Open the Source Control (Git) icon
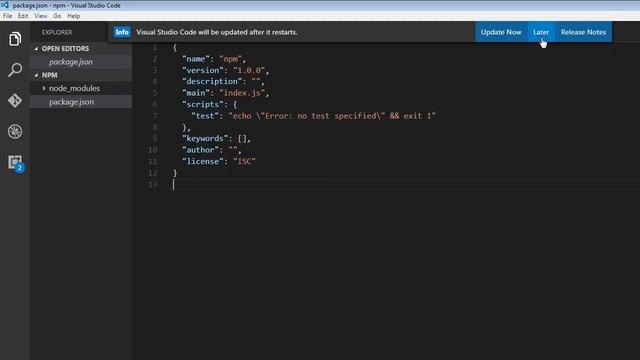The height and width of the screenshot is (360, 640). (15, 100)
